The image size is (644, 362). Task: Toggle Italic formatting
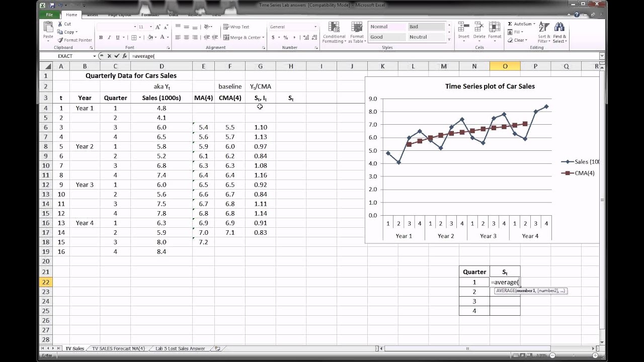109,37
